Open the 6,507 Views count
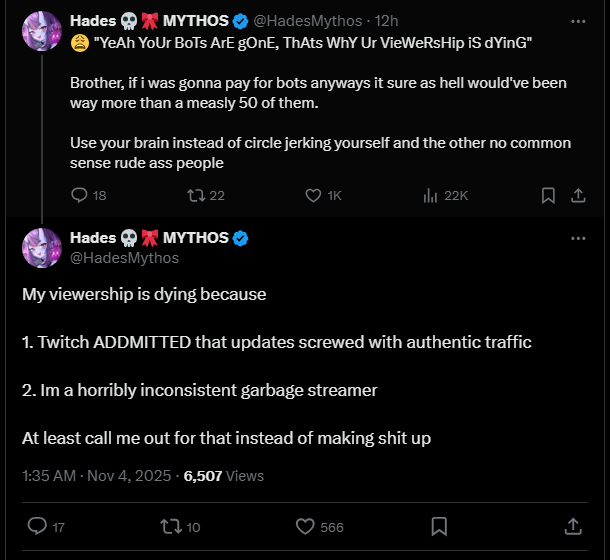This screenshot has height=560, width=610. [x=224, y=476]
